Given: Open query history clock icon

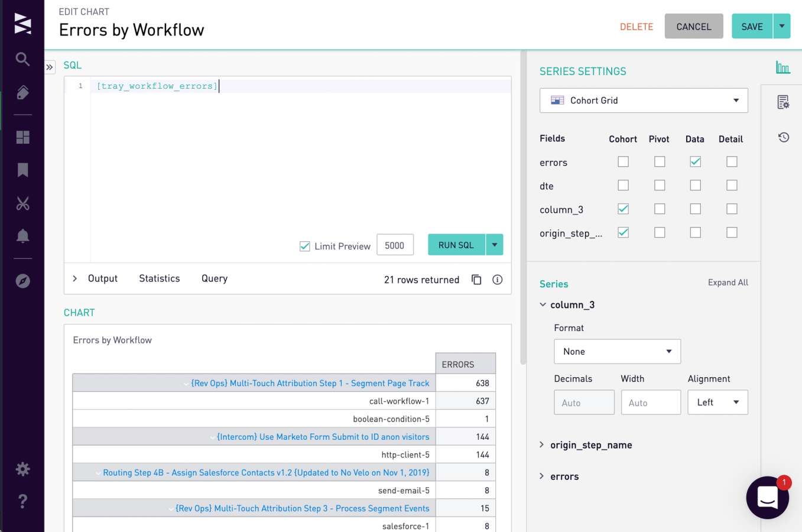Looking at the screenshot, I should coord(784,137).
